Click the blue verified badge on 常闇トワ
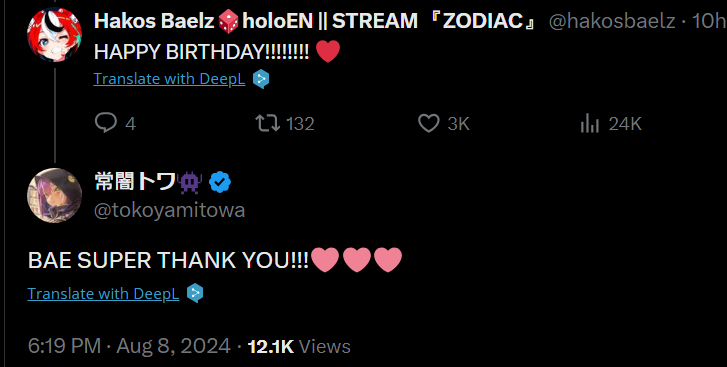This screenshot has height=367, width=727. point(220,182)
